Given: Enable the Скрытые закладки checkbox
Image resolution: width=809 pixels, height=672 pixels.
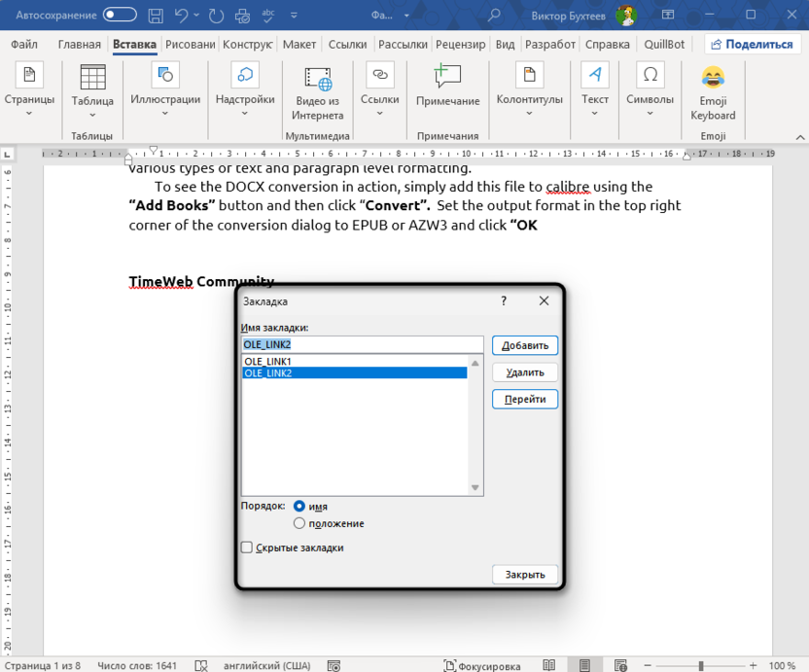Looking at the screenshot, I should coord(246,548).
